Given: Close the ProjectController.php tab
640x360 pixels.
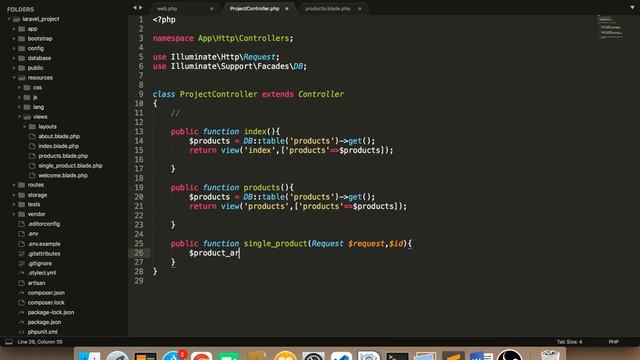Looking at the screenshot, I should coord(287,9).
